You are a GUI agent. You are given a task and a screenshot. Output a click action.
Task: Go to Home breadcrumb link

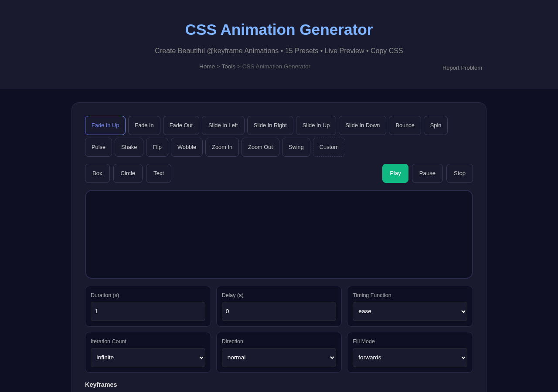tap(207, 67)
